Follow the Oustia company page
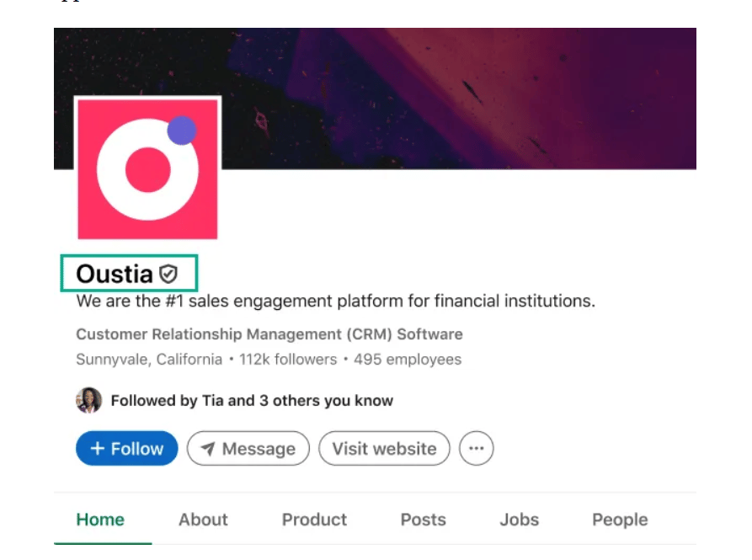Screen dimensions: 752x560 coord(126,448)
